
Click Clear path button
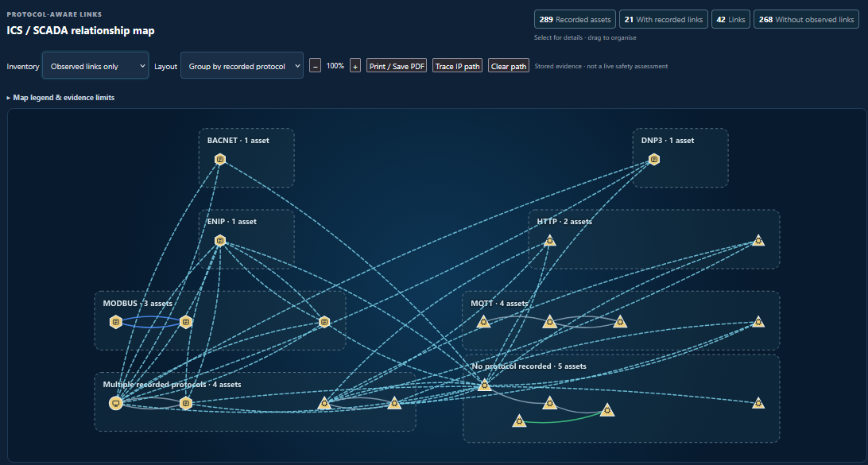coord(509,65)
